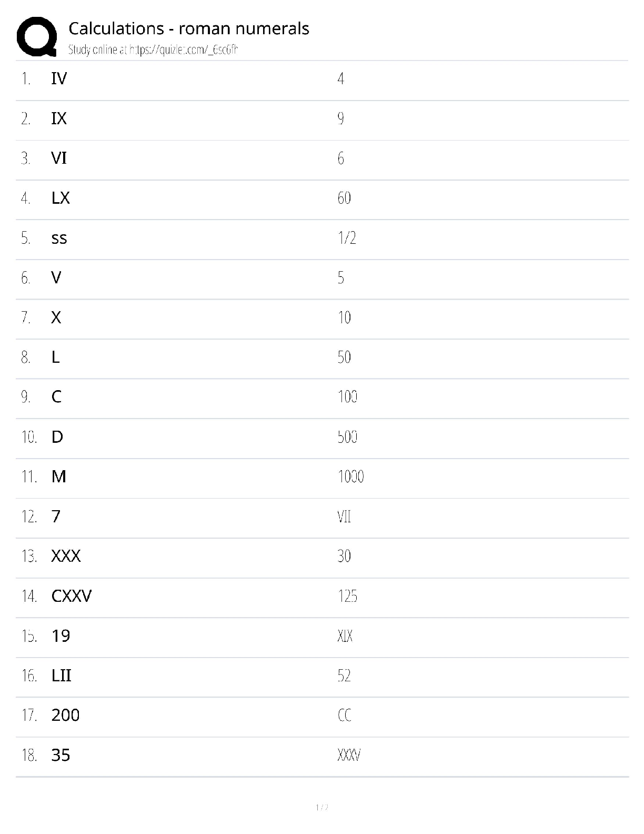Click the definition XXXV
Image resolution: width=644 pixels, height=834 pixels.
click(x=348, y=756)
